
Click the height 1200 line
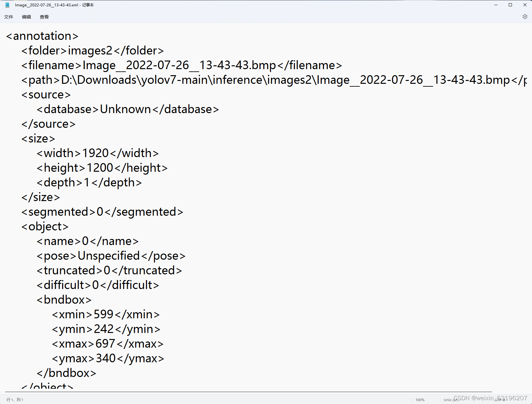(x=102, y=168)
